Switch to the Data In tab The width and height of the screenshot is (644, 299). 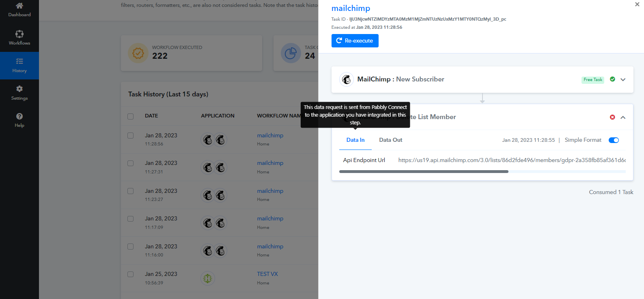coord(355,140)
